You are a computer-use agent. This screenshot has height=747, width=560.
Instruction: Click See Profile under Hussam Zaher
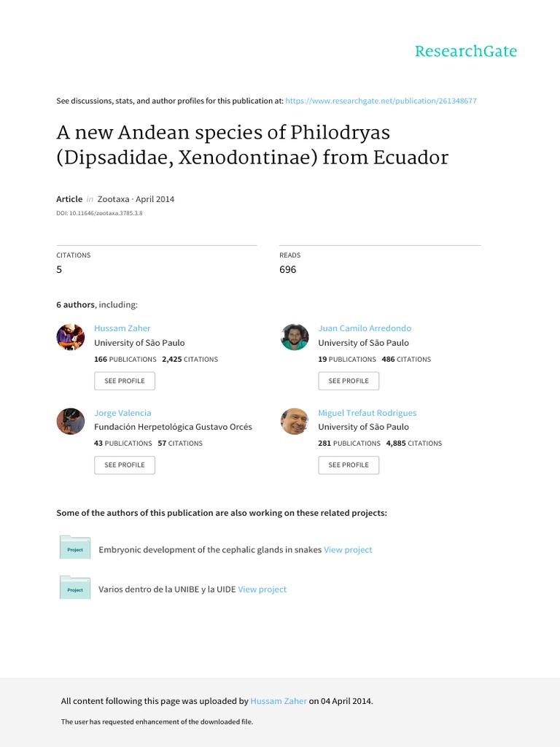coord(125,381)
